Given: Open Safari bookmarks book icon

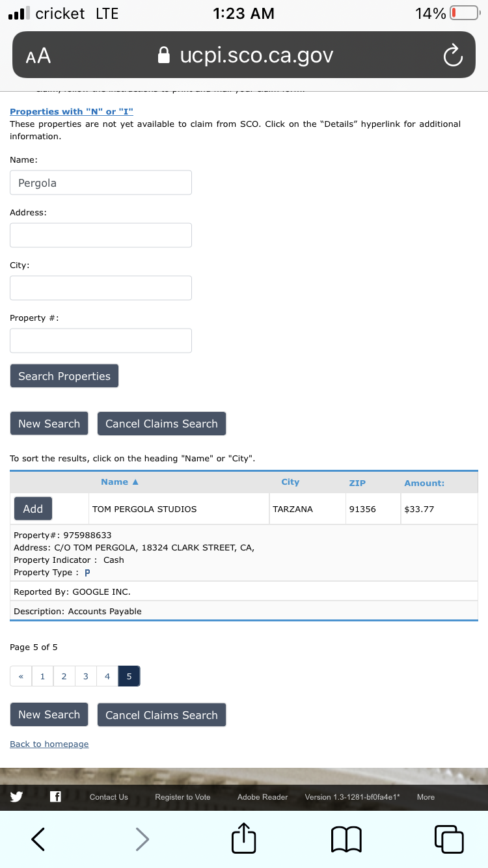Looking at the screenshot, I should (346, 839).
